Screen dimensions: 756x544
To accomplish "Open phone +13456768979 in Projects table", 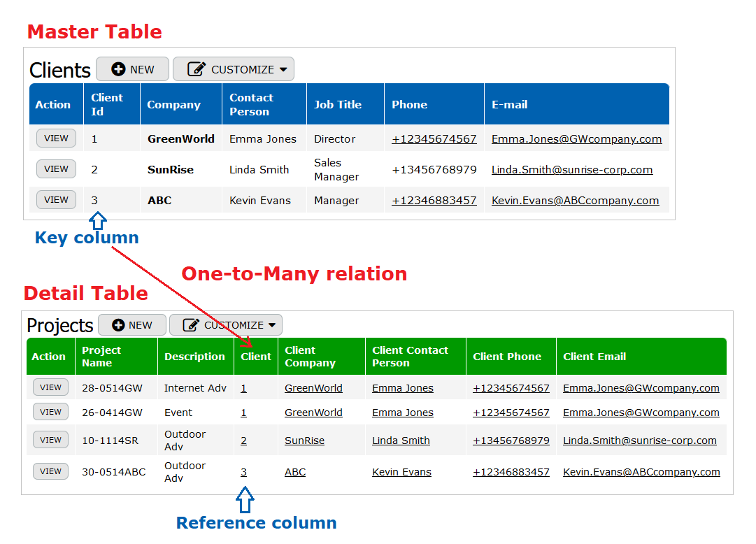I will [511, 441].
